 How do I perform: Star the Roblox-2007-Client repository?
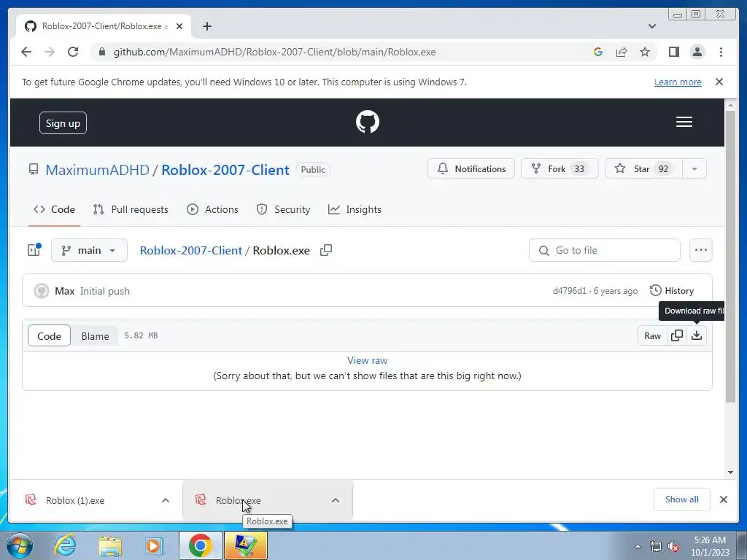[x=643, y=169]
